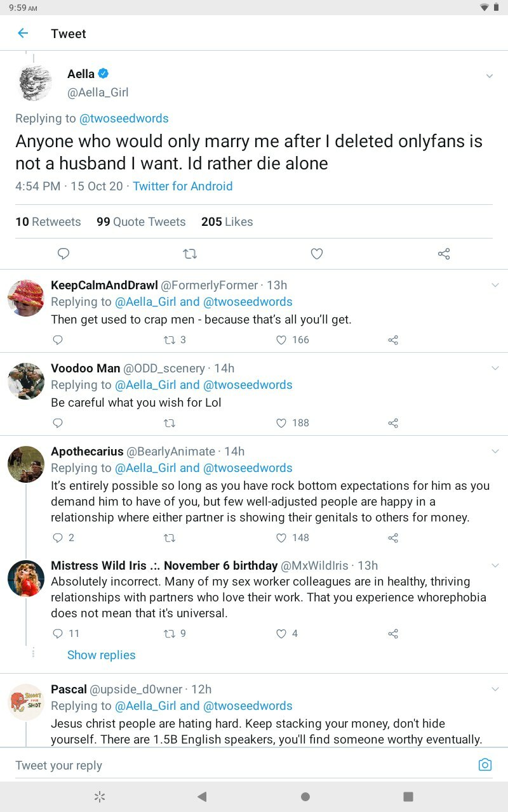508x812 pixels.
Task: Open the camera icon in reply bar
Action: [485, 764]
